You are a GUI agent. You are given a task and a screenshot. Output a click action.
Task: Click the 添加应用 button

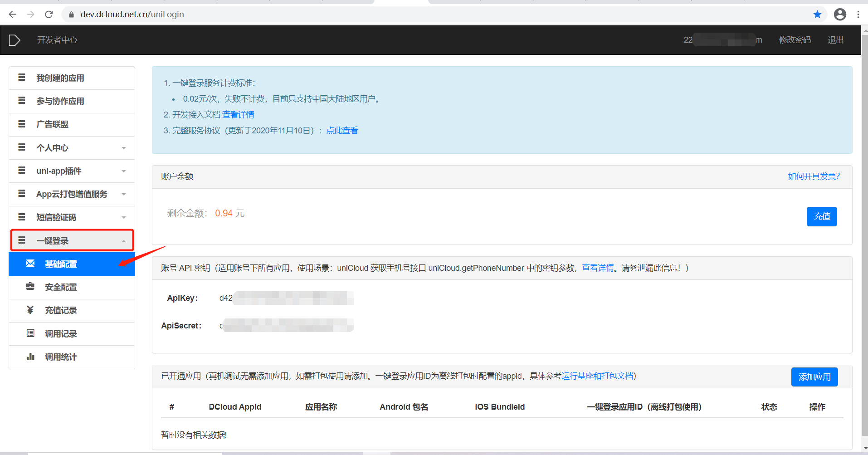pos(814,377)
